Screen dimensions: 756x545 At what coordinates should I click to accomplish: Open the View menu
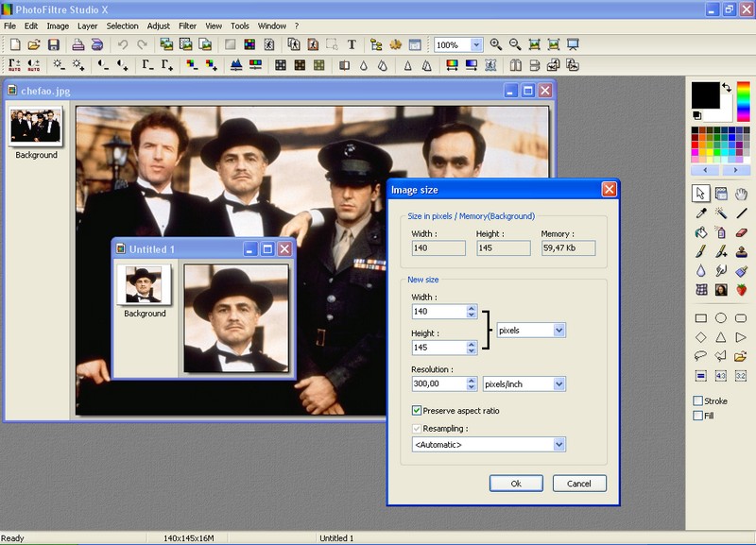[214, 26]
